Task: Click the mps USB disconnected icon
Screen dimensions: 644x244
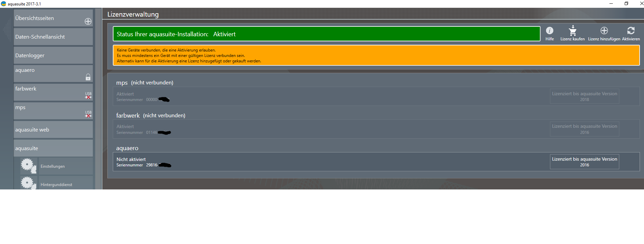Action: coord(88,114)
